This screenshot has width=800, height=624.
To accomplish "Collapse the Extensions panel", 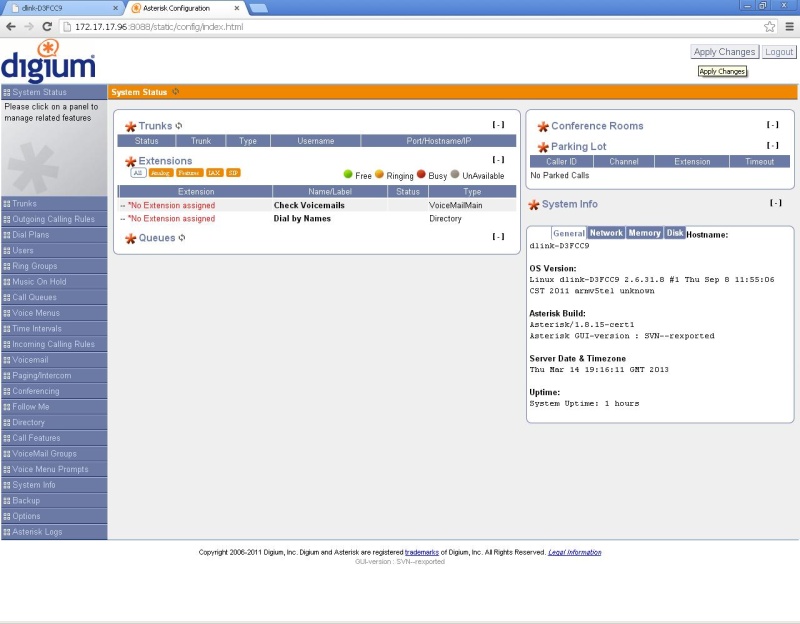I will pyautogui.click(x=498, y=160).
